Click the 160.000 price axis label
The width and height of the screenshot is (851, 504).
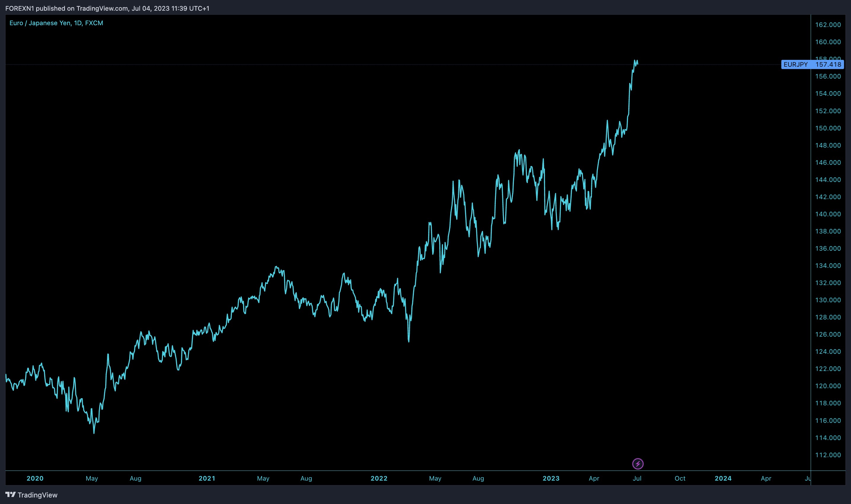pos(828,42)
